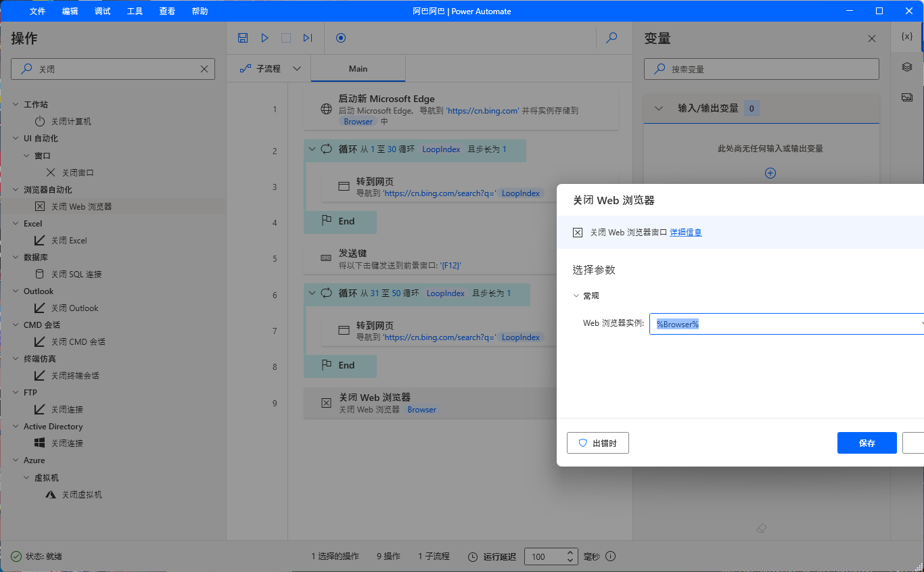Image resolution: width=924 pixels, height=572 pixels.
Task: Open flow search magnifier icon in toolbar
Action: tap(611, 38)
